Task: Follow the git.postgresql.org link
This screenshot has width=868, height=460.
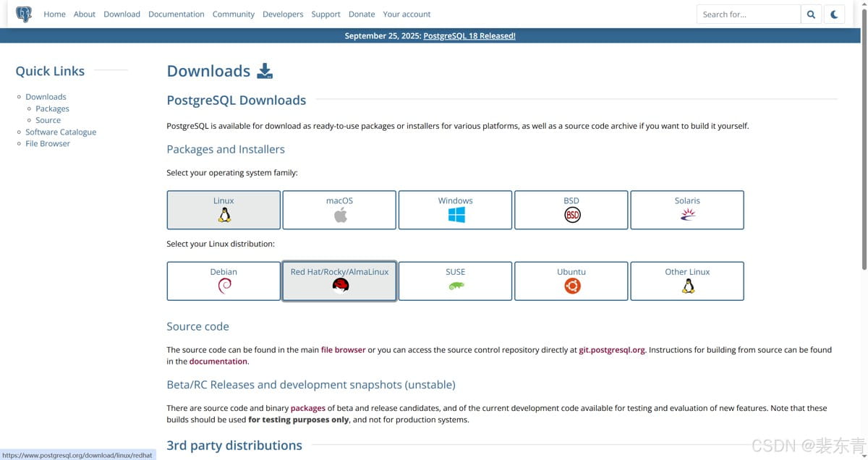Action: 611,349
